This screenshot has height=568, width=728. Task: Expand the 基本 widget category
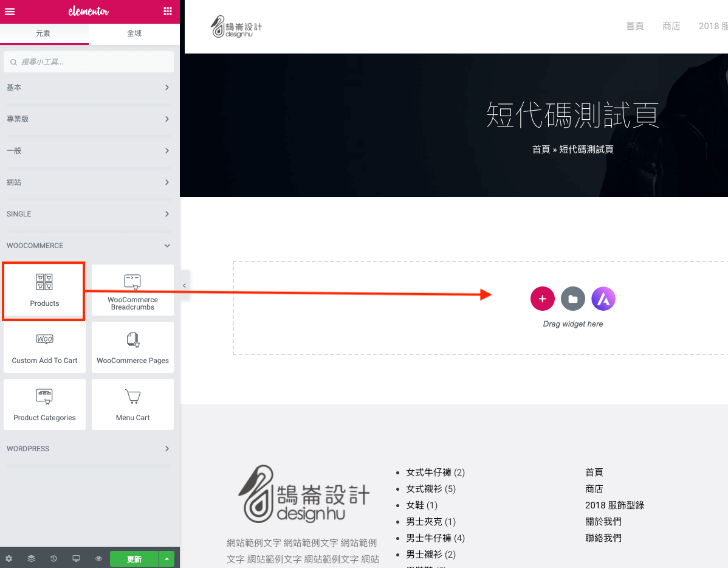point(89,88)
